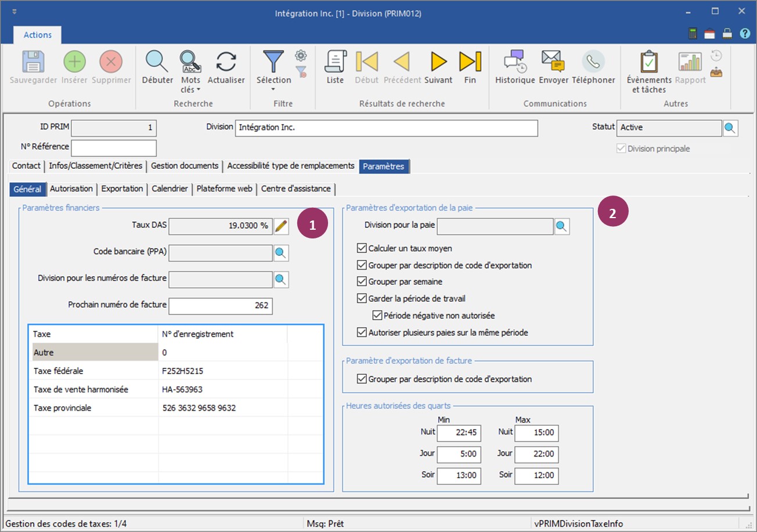Switch to the Autorisation sub-tab

pyautogui.click(x=71, y=189)
